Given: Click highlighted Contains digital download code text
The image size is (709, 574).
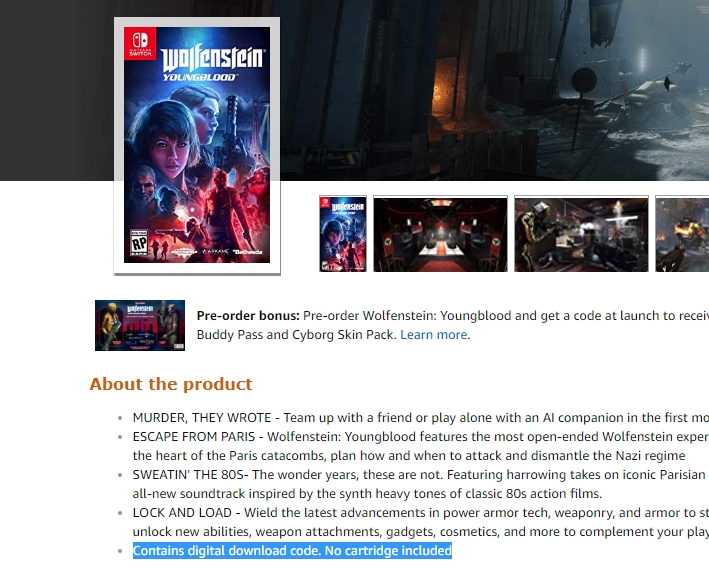Looking at the screenshot, I should [292, 550].
